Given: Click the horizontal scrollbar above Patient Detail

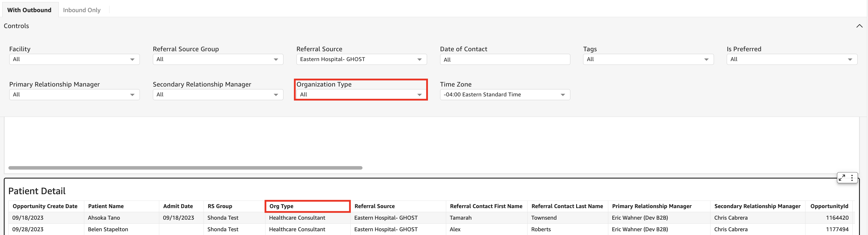Looking at the screenshot, I should point(185,168).
